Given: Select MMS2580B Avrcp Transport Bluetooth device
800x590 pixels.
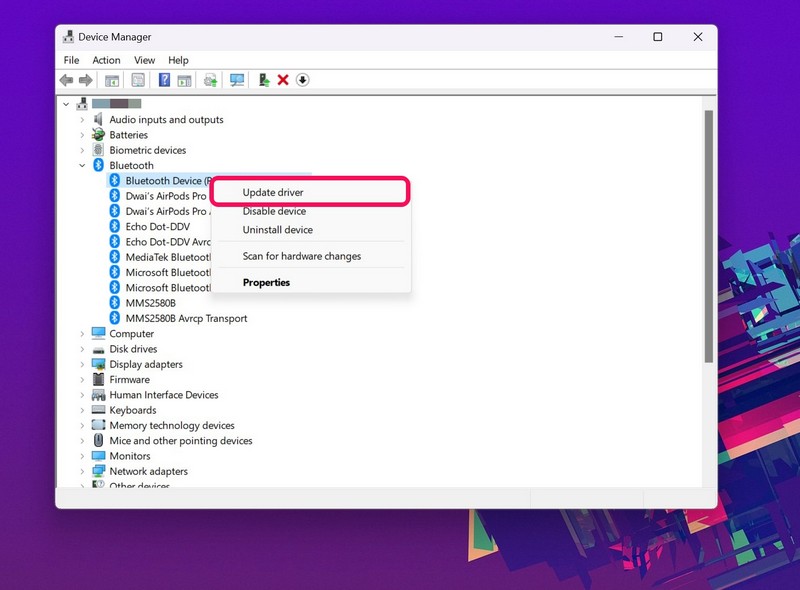Looking at the screenshot, I should point(186,318).
